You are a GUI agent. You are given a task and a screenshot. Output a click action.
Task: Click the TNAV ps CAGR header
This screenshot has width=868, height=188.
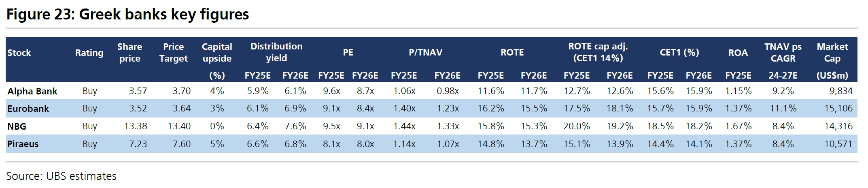coord(783,53)
